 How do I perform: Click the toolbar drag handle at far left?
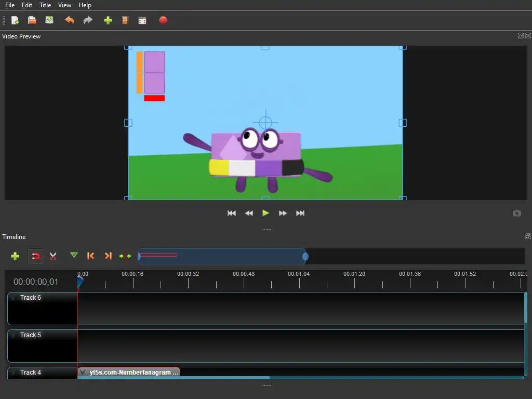(4, 21)
